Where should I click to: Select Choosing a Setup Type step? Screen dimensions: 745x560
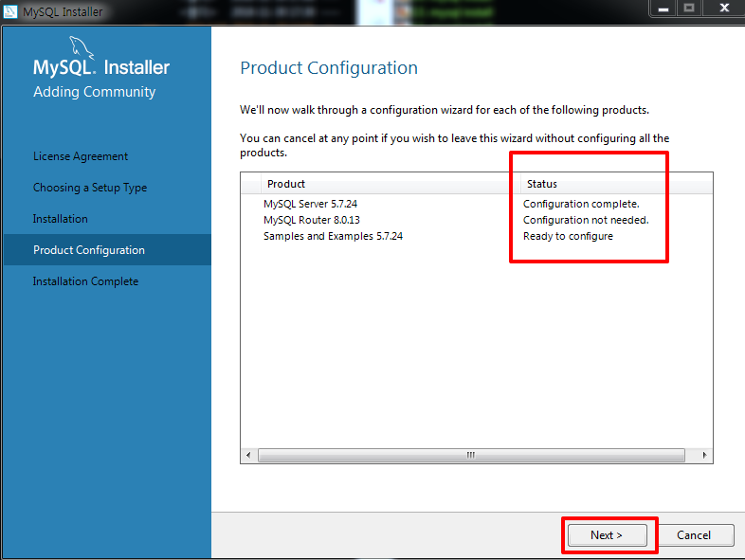click(x=90, y=188)
